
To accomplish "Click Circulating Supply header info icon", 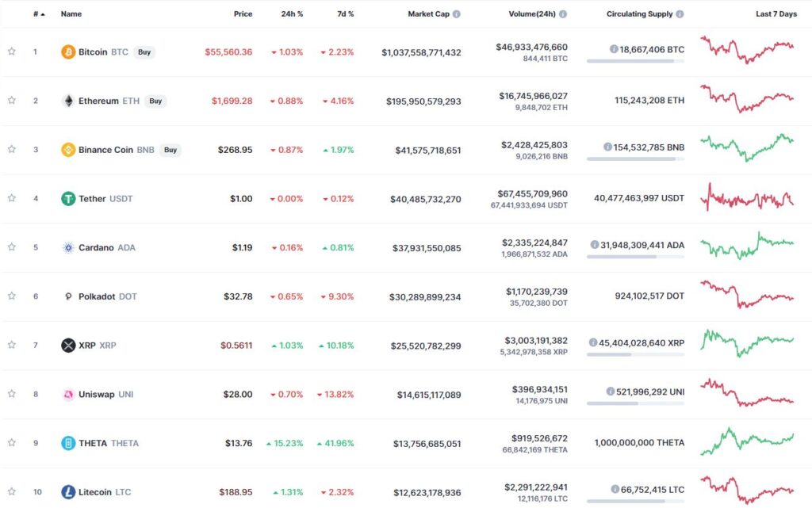I will (x=680, y=14).
